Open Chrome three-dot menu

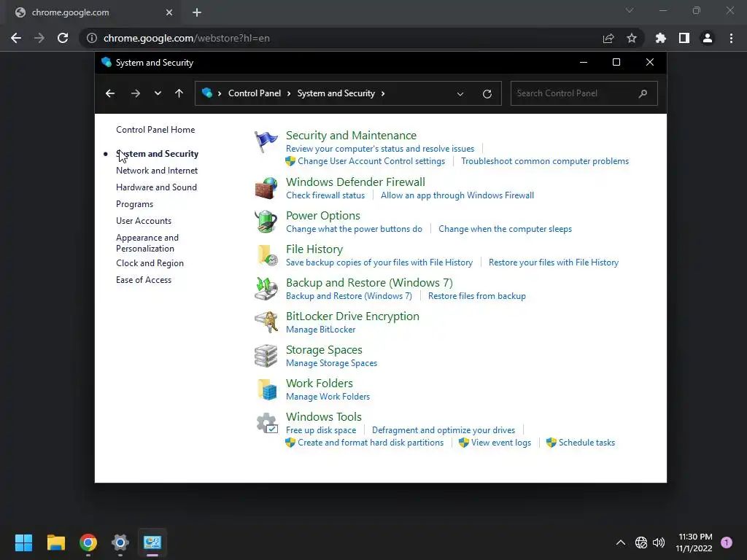point(731,38)
